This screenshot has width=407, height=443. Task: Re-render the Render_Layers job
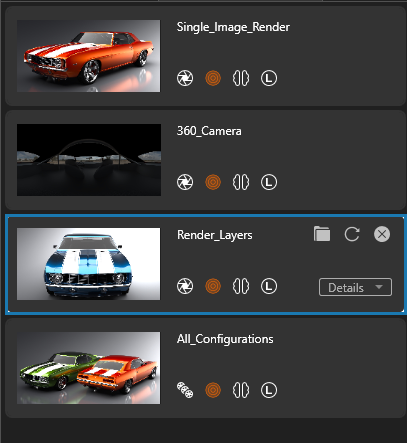[352, 234]
